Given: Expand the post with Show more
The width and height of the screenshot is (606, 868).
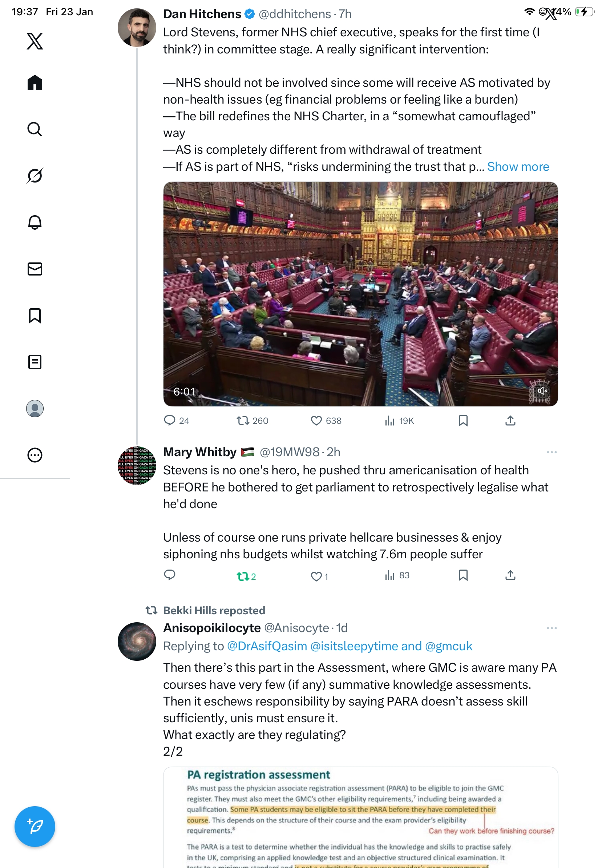Looking at the screenshot, I should click(x=518, y=166).
